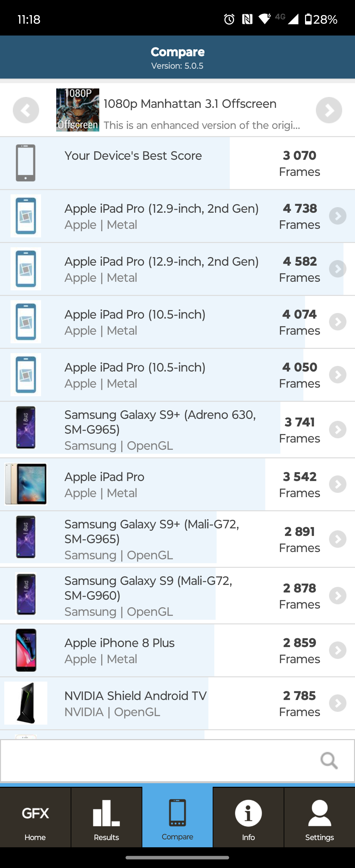Focus the device search input field
This screenshot has height=868, width=355.
click(x=158, y=760)
